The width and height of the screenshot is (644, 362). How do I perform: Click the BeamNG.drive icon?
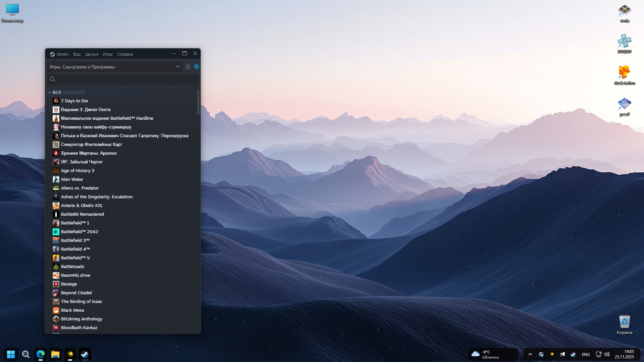pyautogui.click(x=56, y=275)
